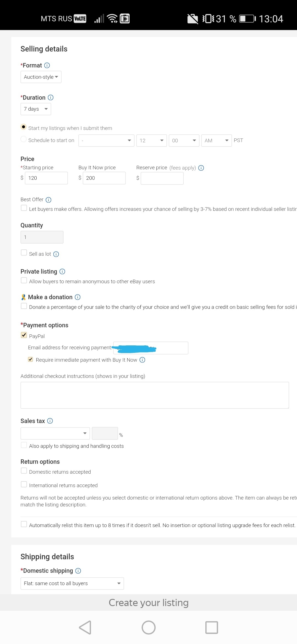Show Private listing help icon
297x644 pixels.
62,272
